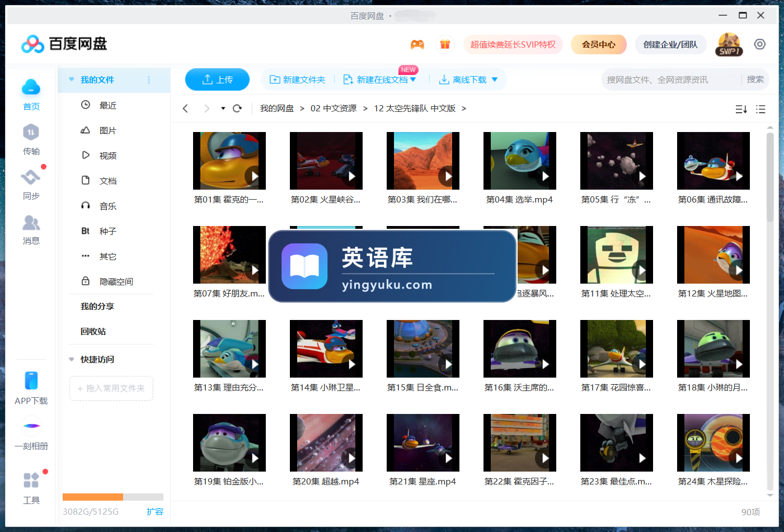Image resolution: width=784 pixels, height=532 pixels.
Task: Click the vertical scrollbar of file list
Action: [x=770, y=177]
